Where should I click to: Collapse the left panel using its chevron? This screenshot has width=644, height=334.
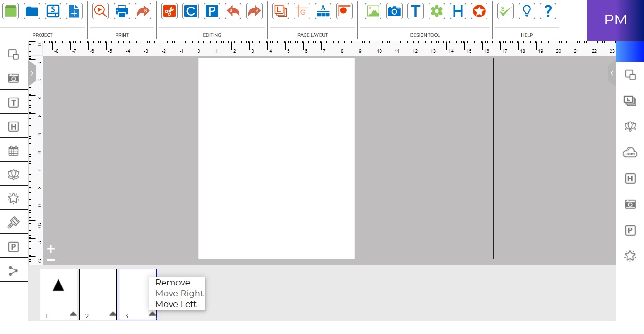[32, 73]
